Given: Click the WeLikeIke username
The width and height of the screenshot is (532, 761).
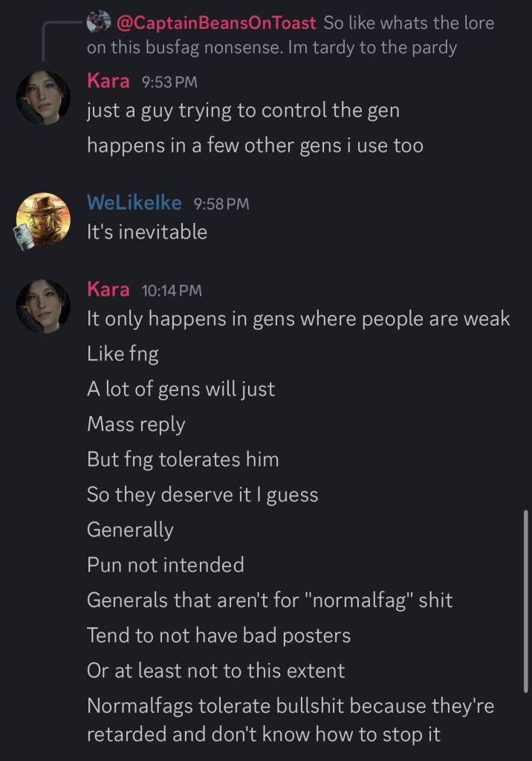Looking at the screenshot, I should [134, 202].
